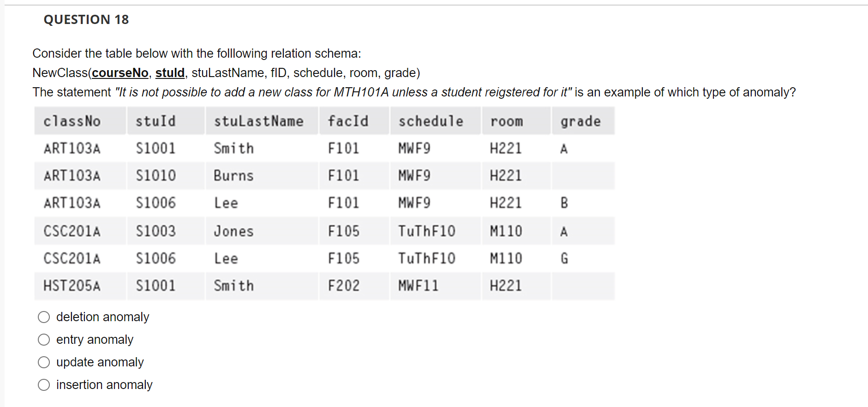Click the Burns last name cell

[x=233, y=176]
